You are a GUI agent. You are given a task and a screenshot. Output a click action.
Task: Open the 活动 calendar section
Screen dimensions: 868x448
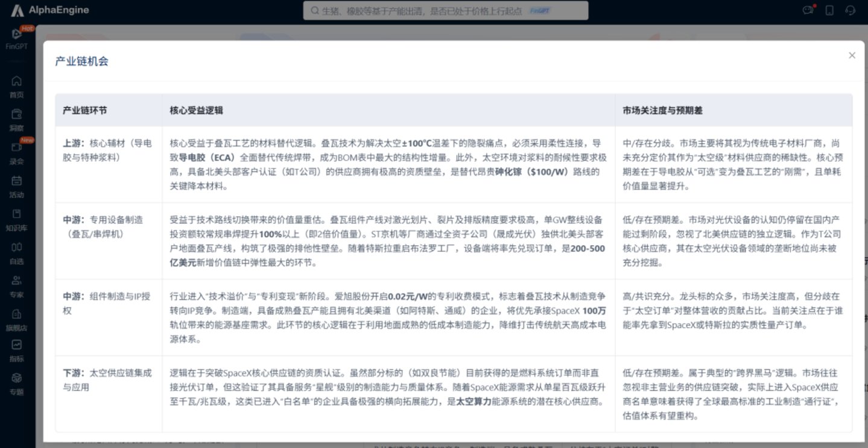17,187
